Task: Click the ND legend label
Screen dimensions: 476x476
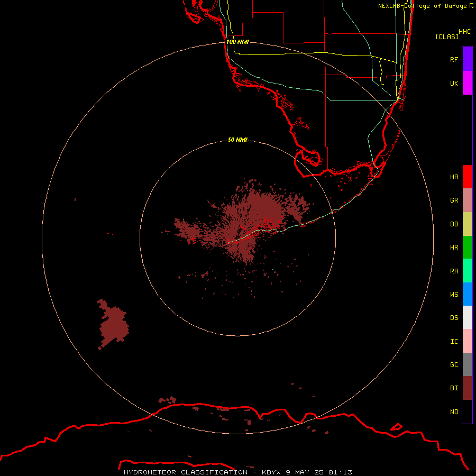Action: [x=454, y=411]
